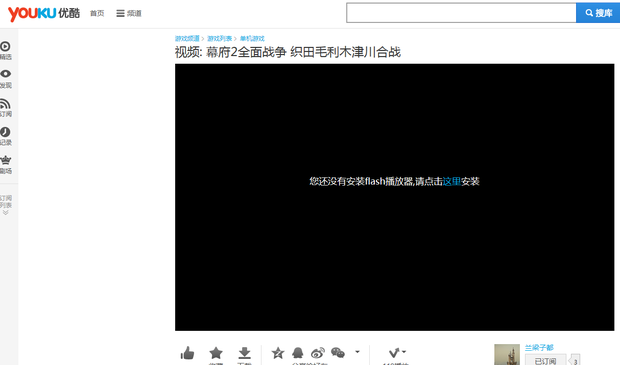The width and height of the screenshot is (620, 365).
Task: Open the 频道 channels menu
Action: (x=129, y=13)
